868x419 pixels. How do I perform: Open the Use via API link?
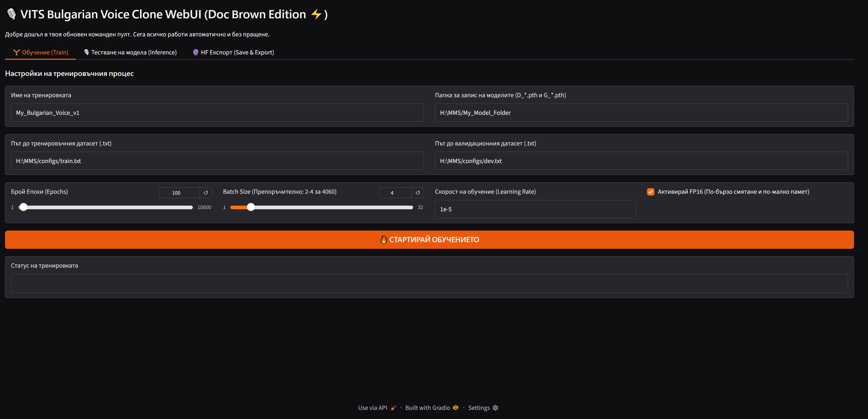(x=377, y=408)
